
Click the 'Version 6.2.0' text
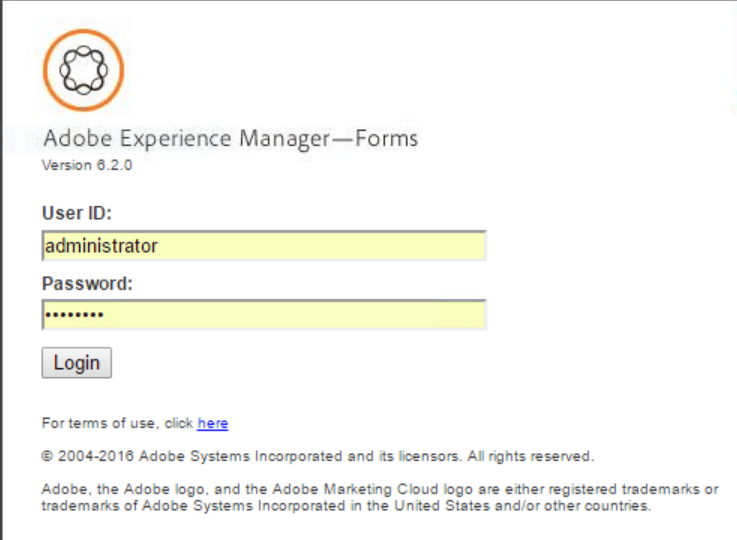tap(86, 166)
